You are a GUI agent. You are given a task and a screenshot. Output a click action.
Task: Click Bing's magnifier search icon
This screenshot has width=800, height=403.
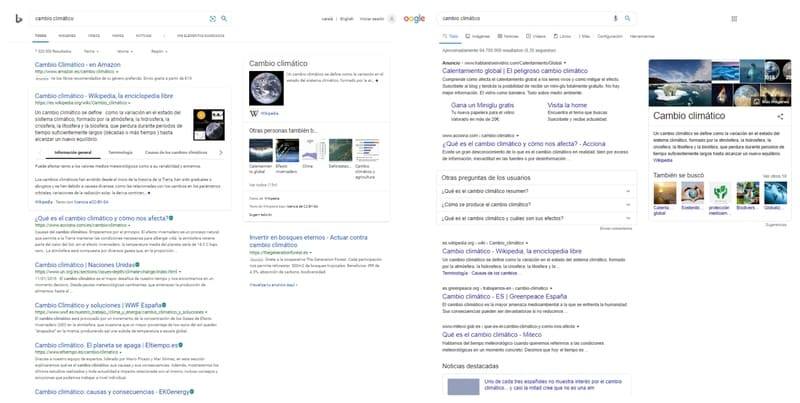[x=223, y=18]
